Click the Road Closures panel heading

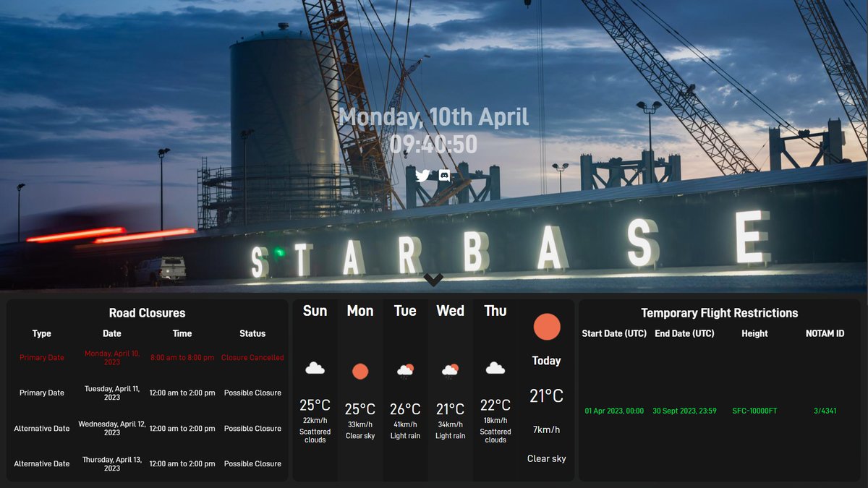(147, 313)
